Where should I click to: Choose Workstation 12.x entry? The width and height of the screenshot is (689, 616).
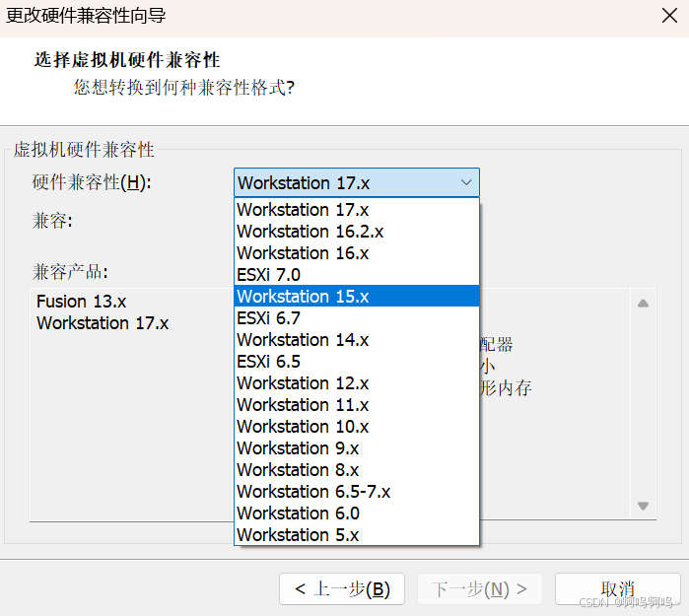click(x=357, y=383)
